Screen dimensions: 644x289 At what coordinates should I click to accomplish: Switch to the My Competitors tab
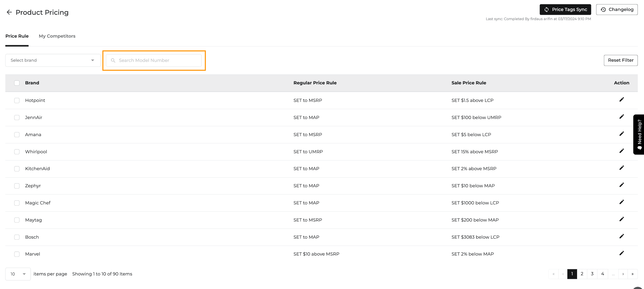57,36
